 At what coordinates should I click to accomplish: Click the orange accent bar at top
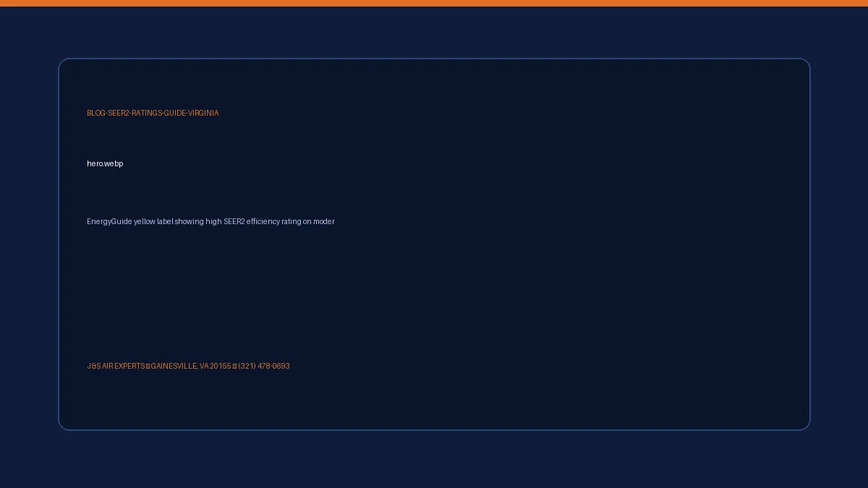(434, 3)
